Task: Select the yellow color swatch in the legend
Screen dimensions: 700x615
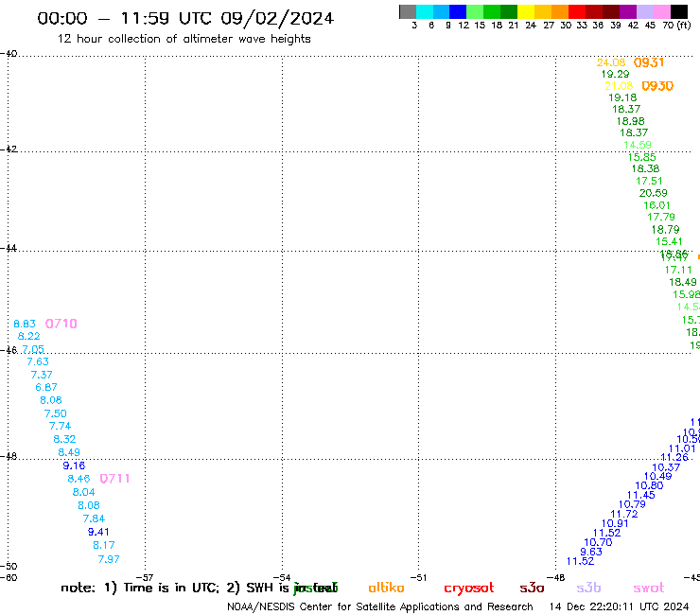Action: click(x=526, y=11)
